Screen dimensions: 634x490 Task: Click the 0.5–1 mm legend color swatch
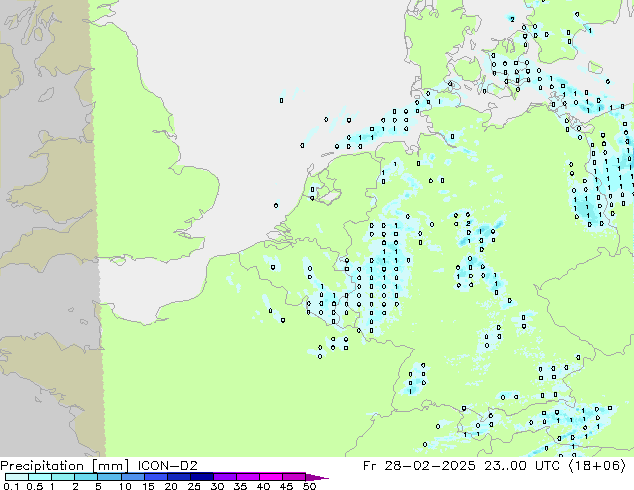40,477
